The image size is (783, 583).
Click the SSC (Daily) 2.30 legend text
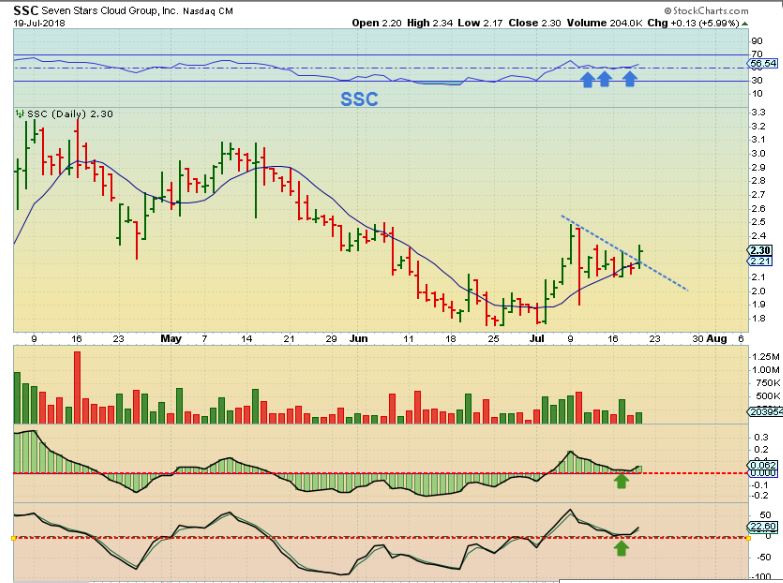70,114
